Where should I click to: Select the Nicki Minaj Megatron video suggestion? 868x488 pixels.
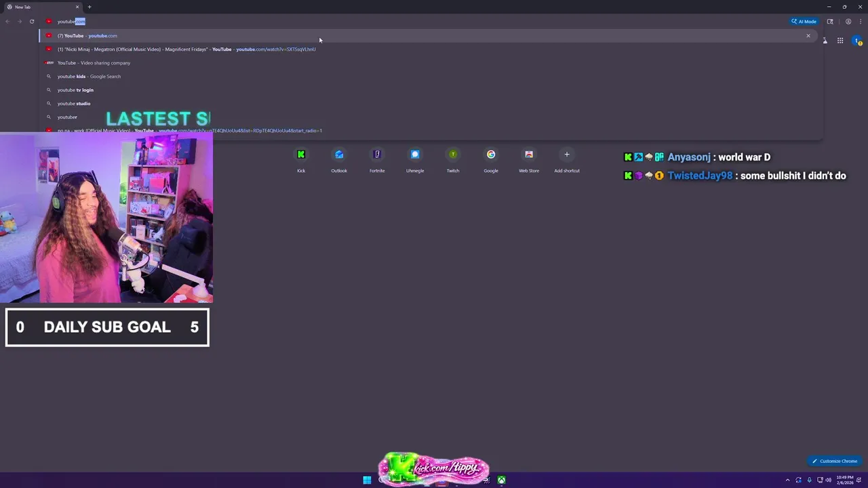tap(430, 49)
